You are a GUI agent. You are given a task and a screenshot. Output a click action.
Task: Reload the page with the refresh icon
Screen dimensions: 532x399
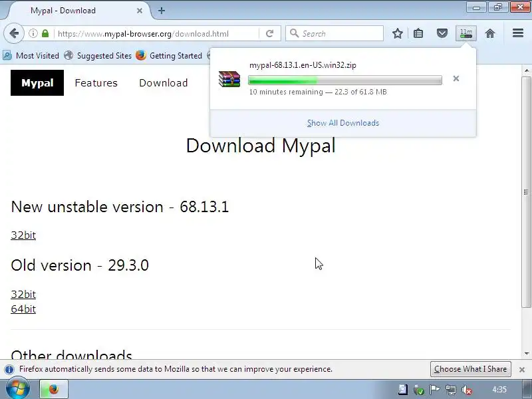coord(270,34)
